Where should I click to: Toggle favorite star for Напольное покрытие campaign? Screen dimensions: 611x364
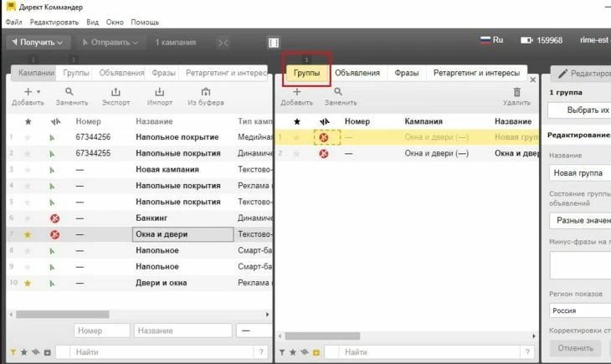[28, 137]
